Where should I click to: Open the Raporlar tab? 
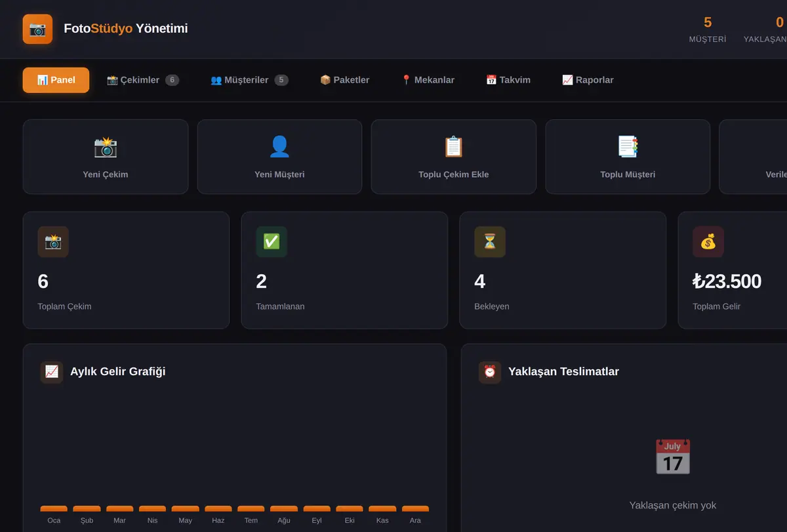coord(588,80)
